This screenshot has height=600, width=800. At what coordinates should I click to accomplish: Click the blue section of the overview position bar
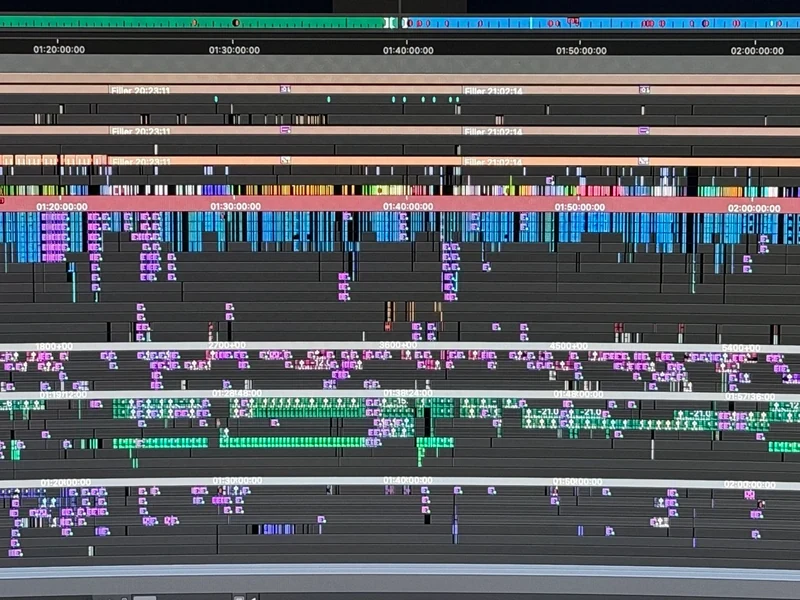pyautogui.click(x=602, y=23)
